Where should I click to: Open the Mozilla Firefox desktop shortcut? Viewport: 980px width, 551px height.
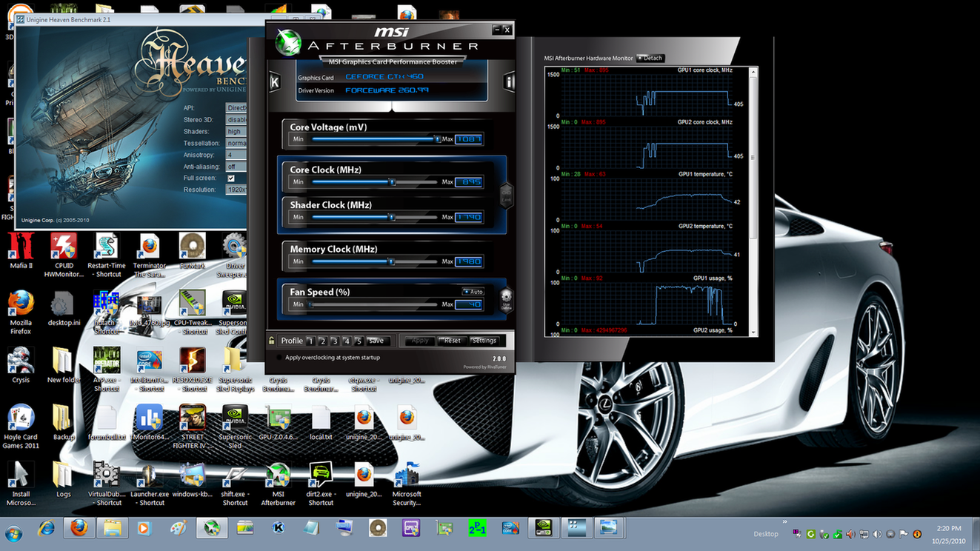[x=21, y=313]
